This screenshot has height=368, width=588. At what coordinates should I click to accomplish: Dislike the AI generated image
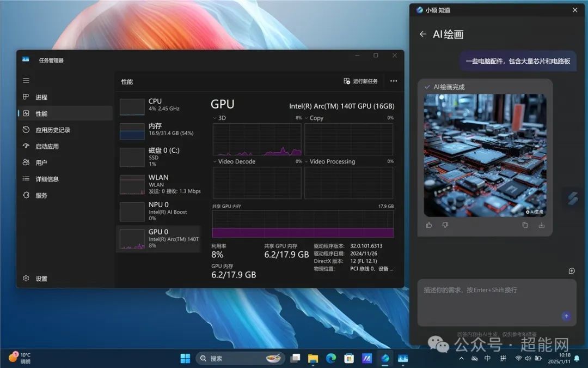[x=445, y=225]
